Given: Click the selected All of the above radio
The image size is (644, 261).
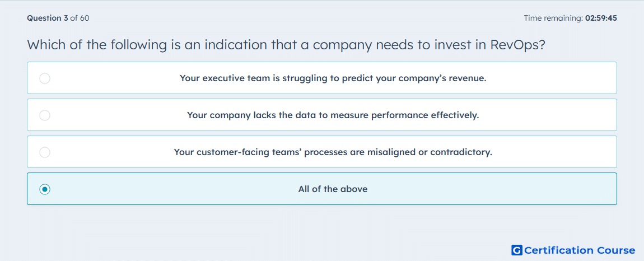Looking at the screenshot, I should click(x=45, y=189).
